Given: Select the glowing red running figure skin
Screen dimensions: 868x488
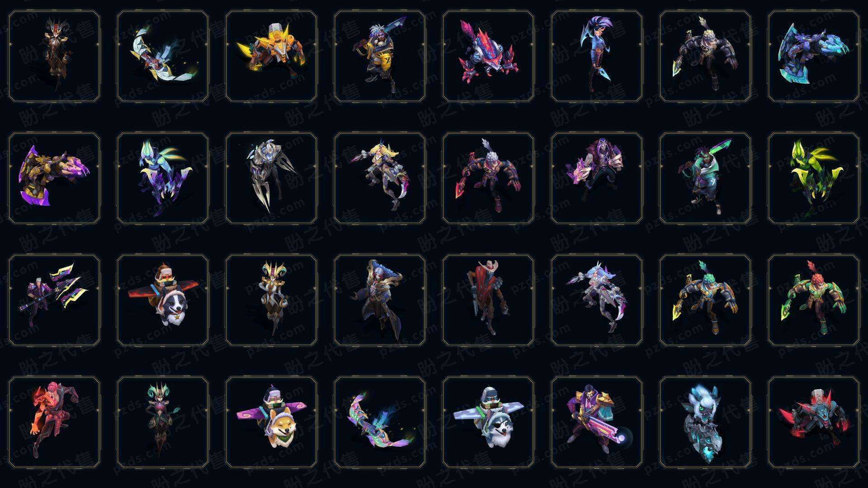Looking at the screenshot, I should (54, 422).
